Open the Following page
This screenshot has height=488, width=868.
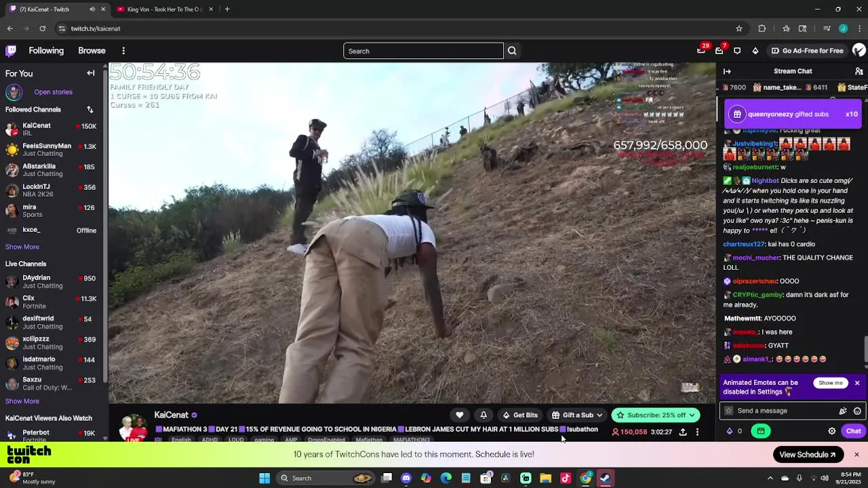coord(46,51)
